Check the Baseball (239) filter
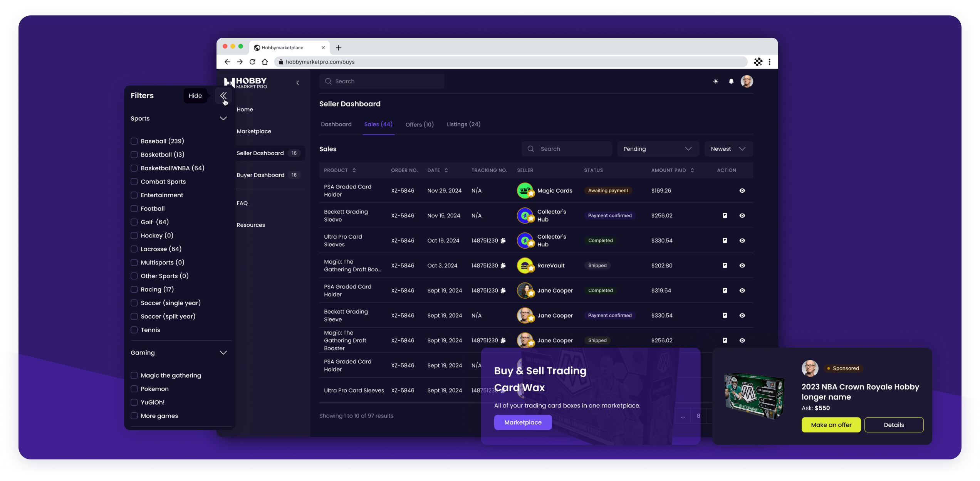 point(134,141)
